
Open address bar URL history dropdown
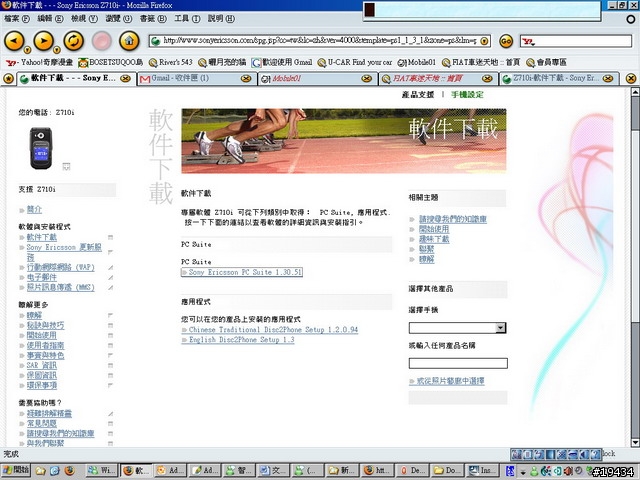pos(484,41)
